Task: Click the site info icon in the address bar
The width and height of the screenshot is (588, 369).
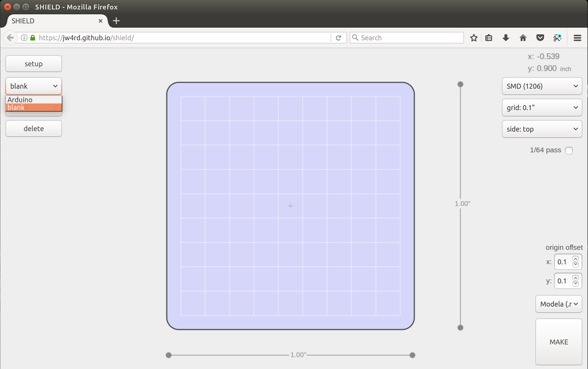Action: [x=24, y=38]
